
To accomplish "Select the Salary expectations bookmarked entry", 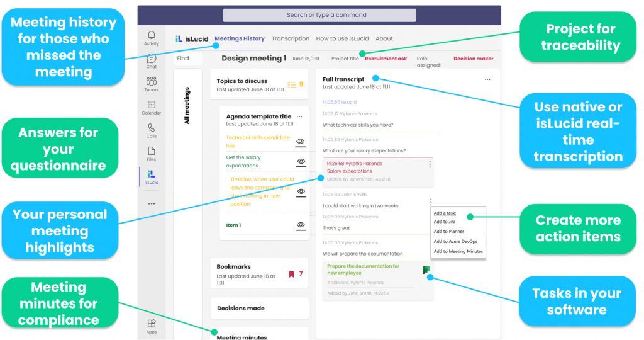I will point(378,171).
